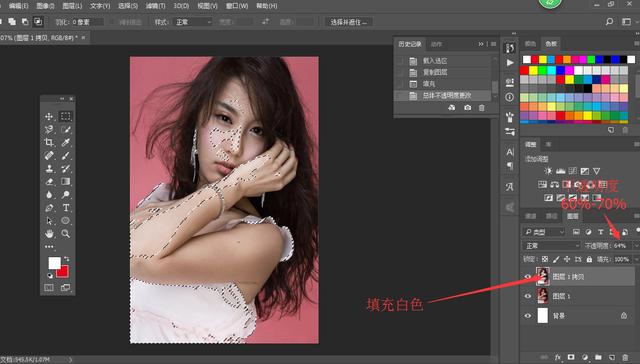This screenshot has width=640, height=364.
Task: Click the layer style fx icon
Action: pos(558,357)
